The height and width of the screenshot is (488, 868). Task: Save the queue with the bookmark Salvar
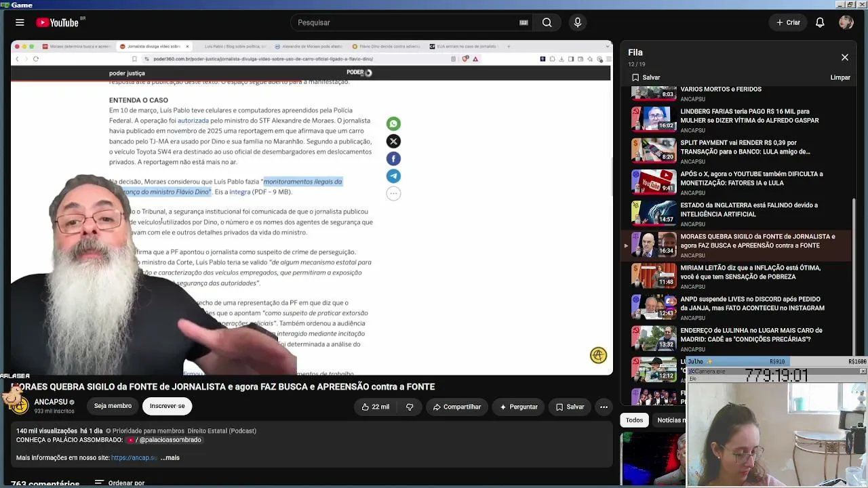pyautogui.click(x=646, y=77)
